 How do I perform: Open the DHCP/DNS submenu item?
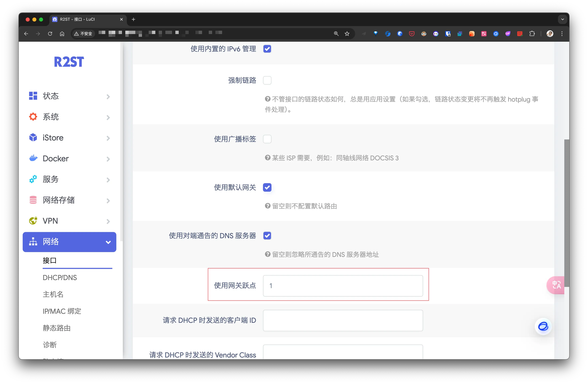point(60,278)
